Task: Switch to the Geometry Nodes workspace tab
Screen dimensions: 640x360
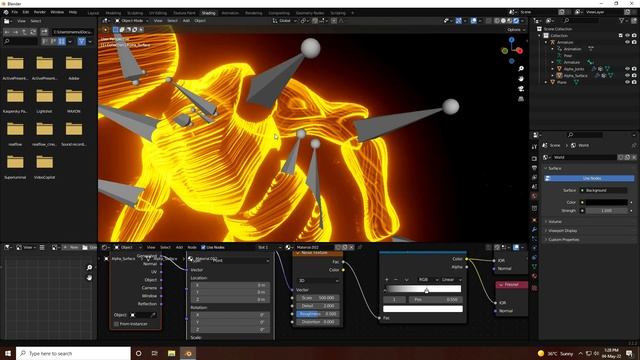Action: (x=310, y=13)
